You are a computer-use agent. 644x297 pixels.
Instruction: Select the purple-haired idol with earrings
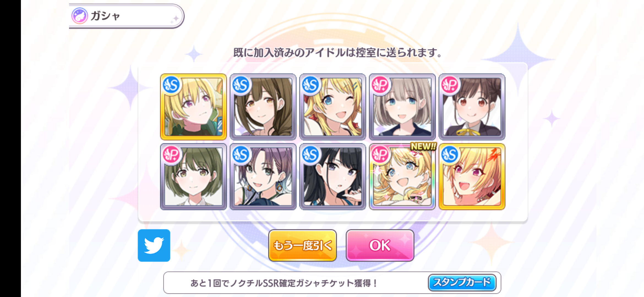click(x=263, y=177)
